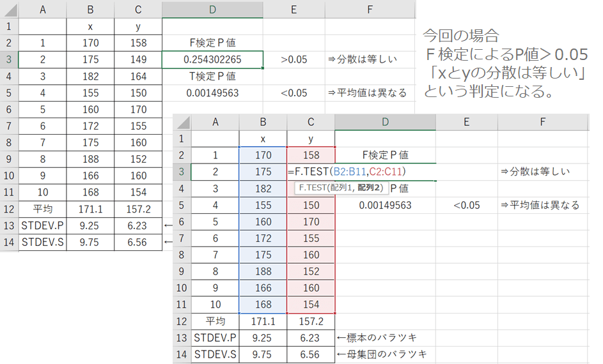
Task: Click 0.00149563 cell in front sheet
Action: click(386, 206)
